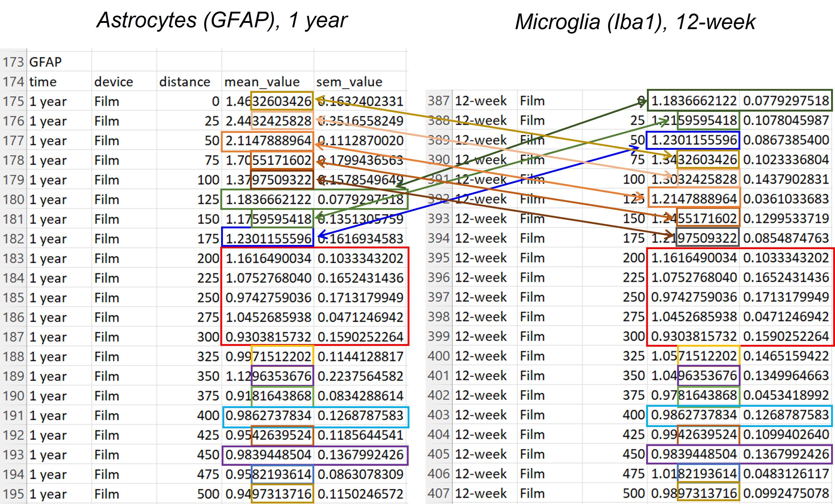Screen dimensions: 835x504
Task: Click cell 1.2301155596 in row 182
Action: point(268,239)
